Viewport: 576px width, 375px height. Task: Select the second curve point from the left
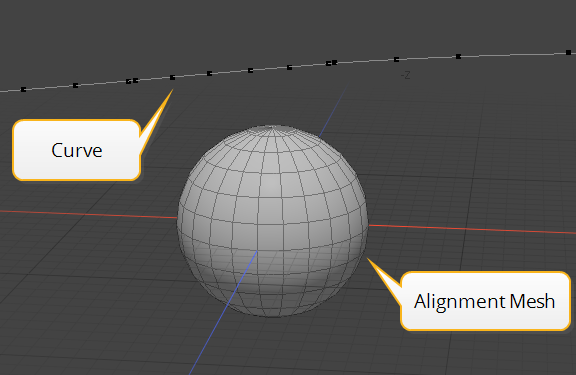tap(75, 85)
